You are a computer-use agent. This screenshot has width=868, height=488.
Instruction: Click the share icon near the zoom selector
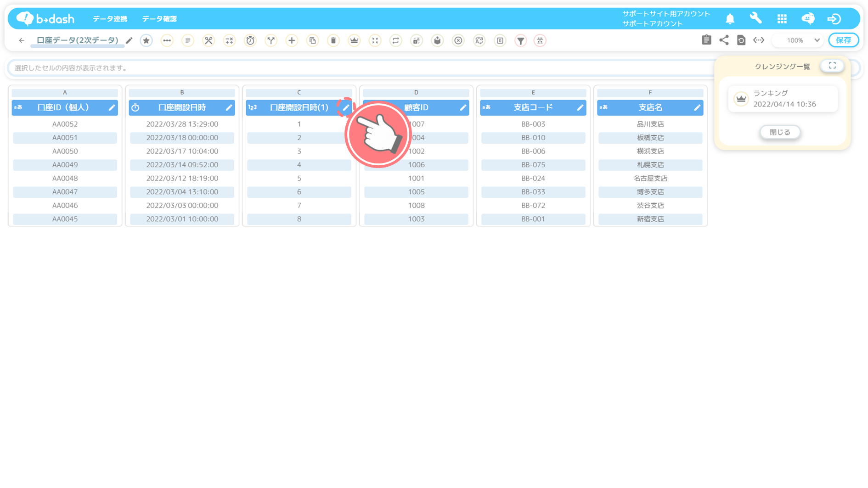pyautogui.click(x=724, y=40)
